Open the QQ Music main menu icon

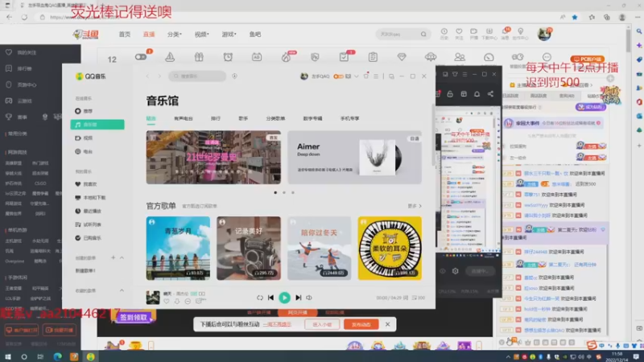pyautogui.click(x=376, y=76)
